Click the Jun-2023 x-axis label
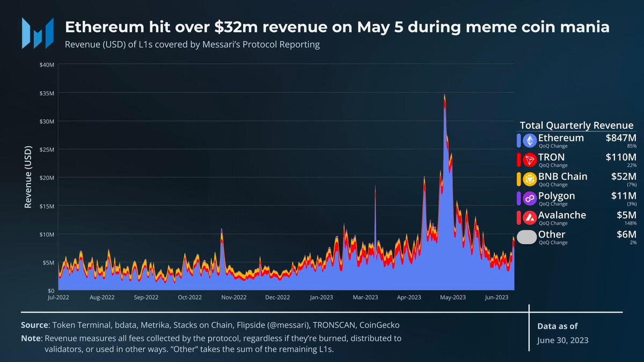Image resolution: width=644 pixels, height=362 pixels. 496,297
